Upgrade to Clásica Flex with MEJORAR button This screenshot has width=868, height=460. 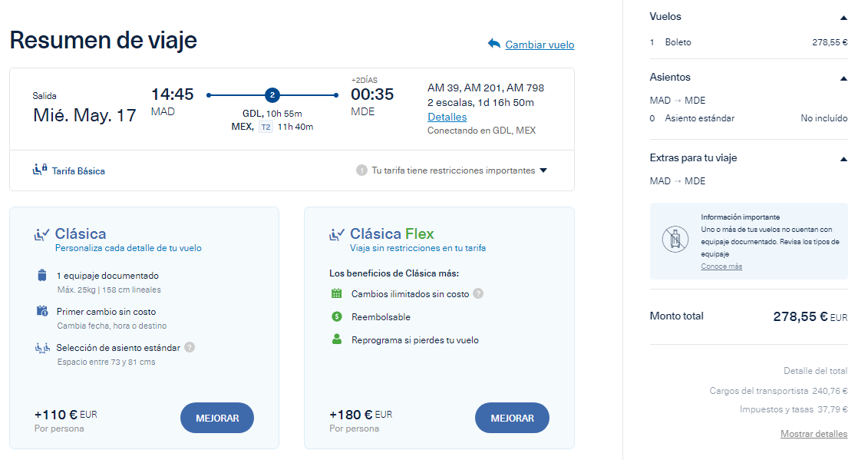point(512,418)
